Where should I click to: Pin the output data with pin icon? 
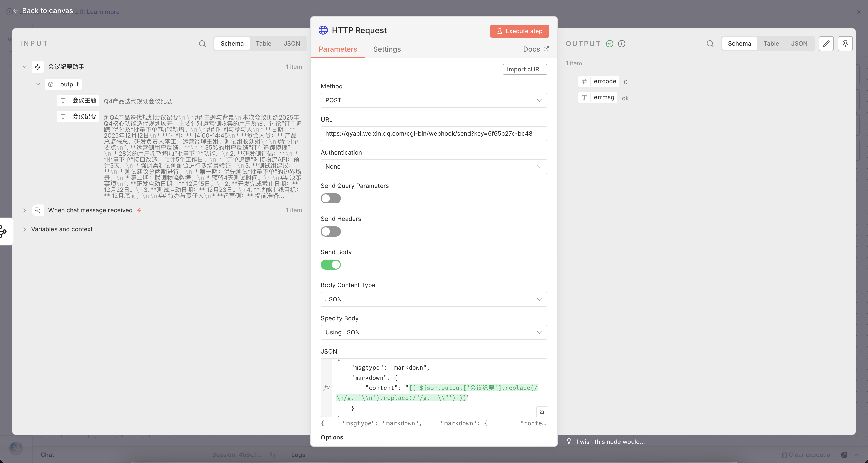(x=845, y=44)
